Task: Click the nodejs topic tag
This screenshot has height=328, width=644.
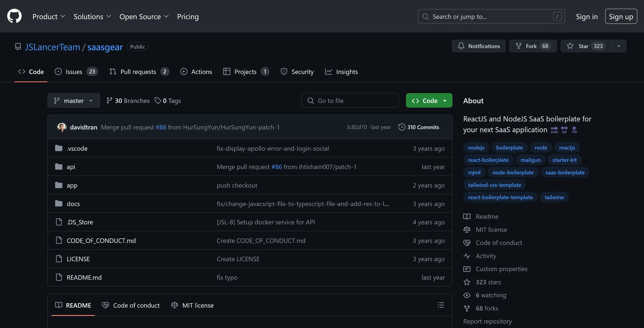Action: [x=476, y=148]
